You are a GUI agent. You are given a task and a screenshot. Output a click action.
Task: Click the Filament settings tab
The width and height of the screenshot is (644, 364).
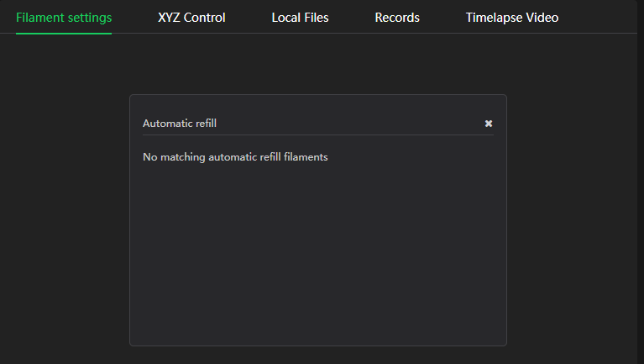click(x=64, y=18)
